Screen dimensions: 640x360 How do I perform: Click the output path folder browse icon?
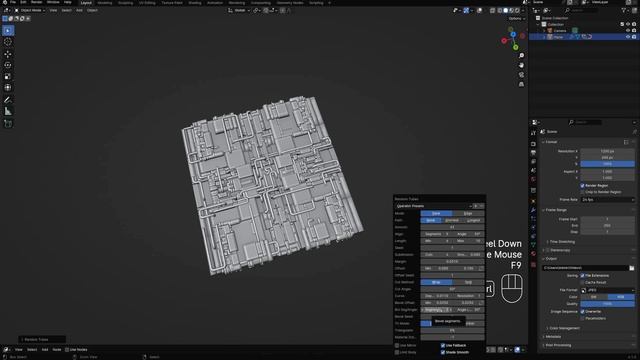tap(631, 268)
